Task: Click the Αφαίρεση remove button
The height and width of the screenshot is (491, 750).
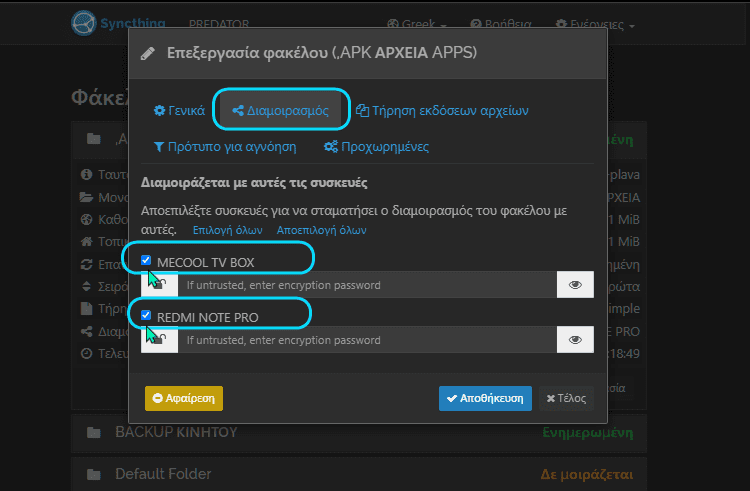Action: point(184,398)
